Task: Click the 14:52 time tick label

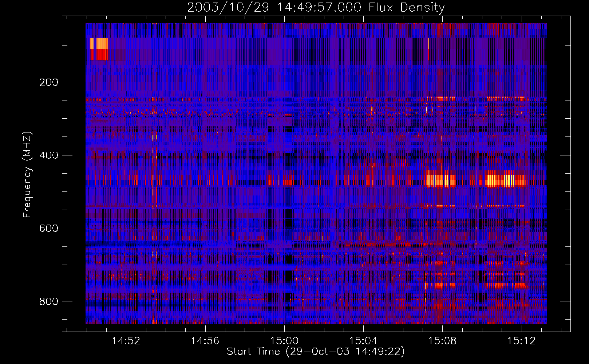Action: [126, 341]
